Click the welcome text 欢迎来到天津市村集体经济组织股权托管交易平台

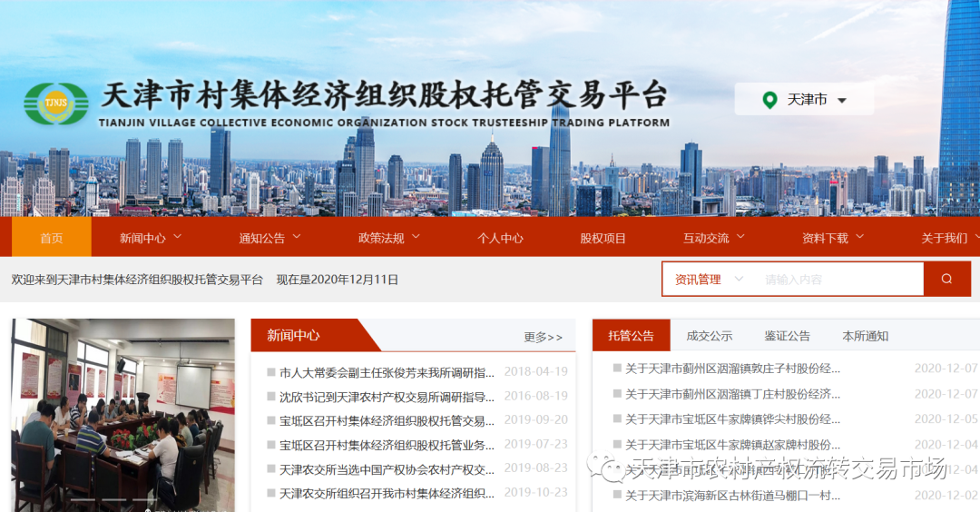[x=137, y=280]
